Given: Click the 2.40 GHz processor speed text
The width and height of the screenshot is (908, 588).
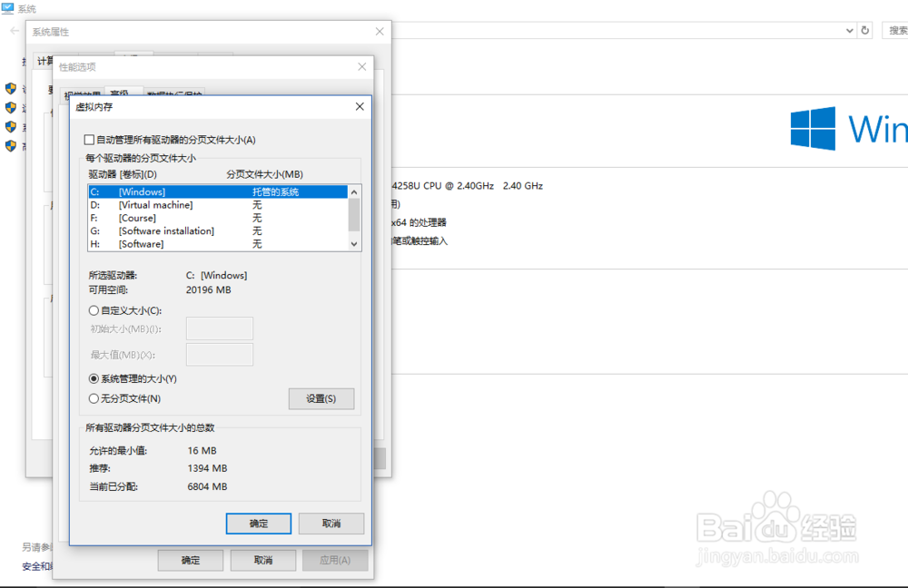Looking at the screenshot, I should (523, 186).
